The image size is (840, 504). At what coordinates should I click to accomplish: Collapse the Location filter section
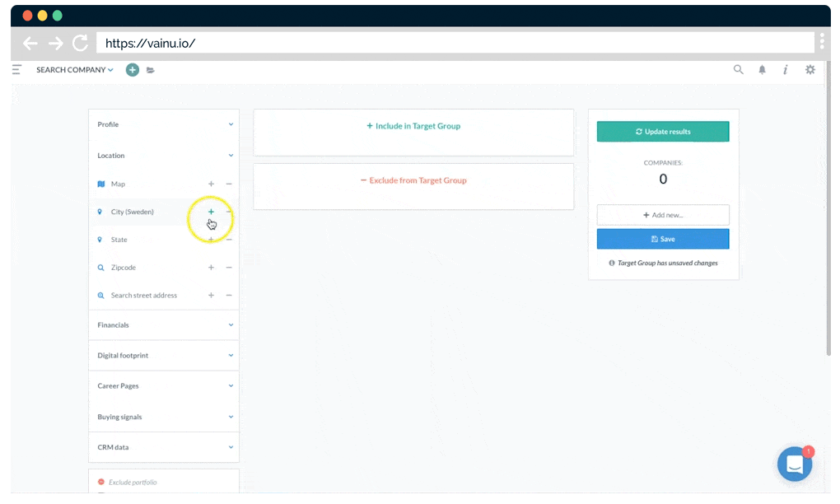tap(163, 156)
